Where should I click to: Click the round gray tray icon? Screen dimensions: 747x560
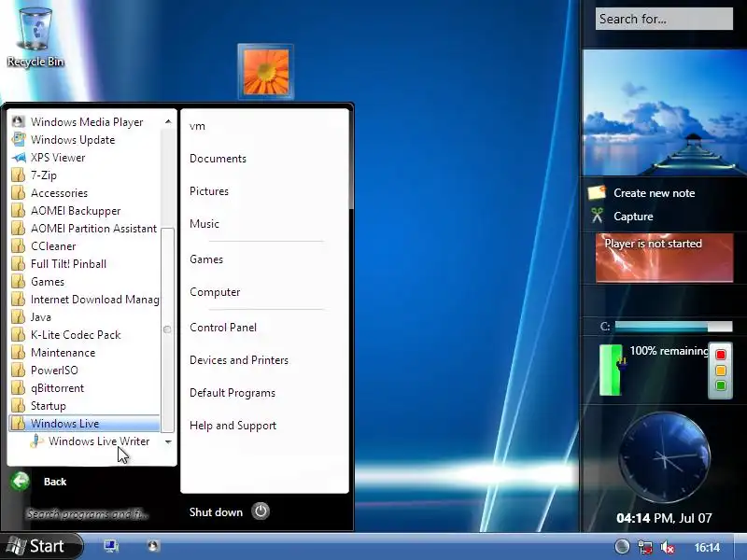pos(622,546)
